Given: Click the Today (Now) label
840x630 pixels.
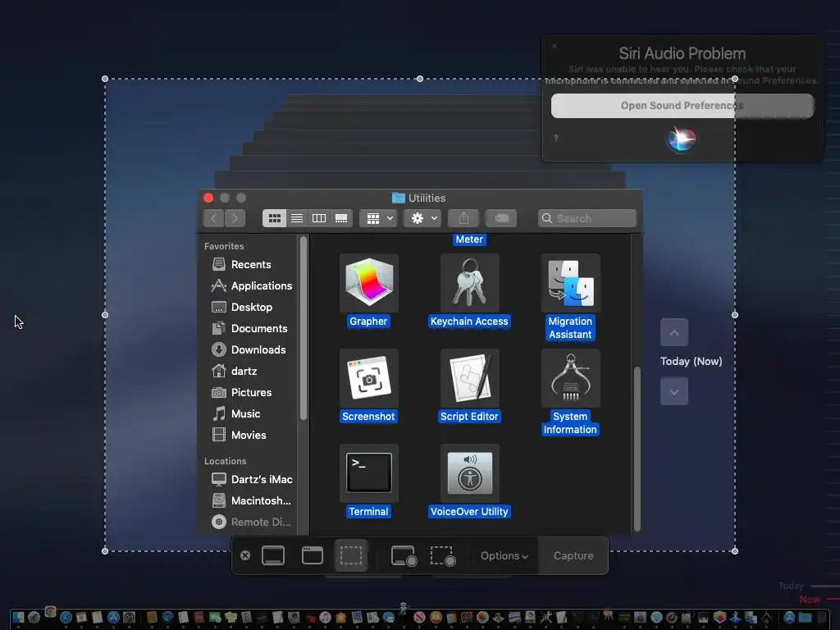Looking at the screenshot, I should 691,362.
